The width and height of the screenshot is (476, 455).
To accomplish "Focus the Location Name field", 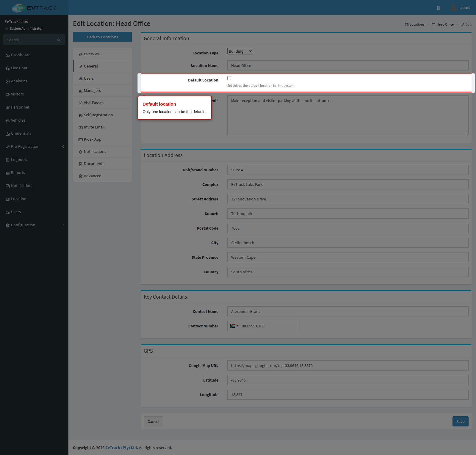I will point(348,65).
